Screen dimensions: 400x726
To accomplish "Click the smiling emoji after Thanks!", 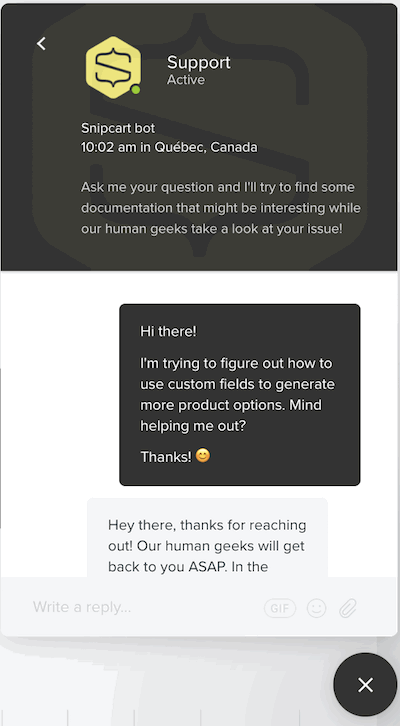I will [203, 456].
